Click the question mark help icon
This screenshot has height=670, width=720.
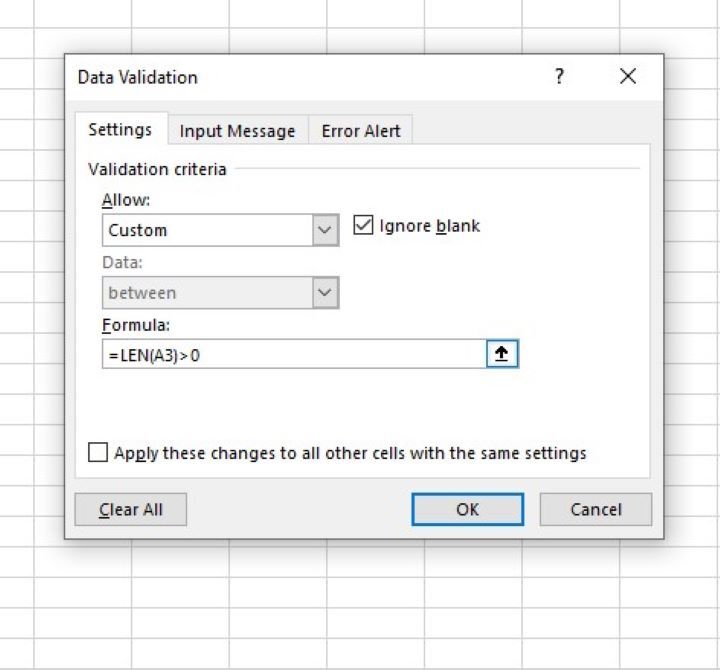(x=559, y=77)
